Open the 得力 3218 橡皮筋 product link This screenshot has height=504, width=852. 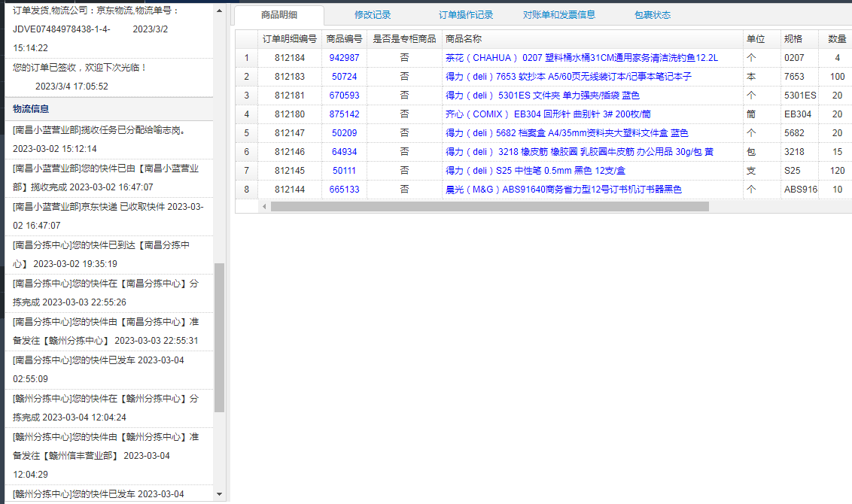[580, 152]
